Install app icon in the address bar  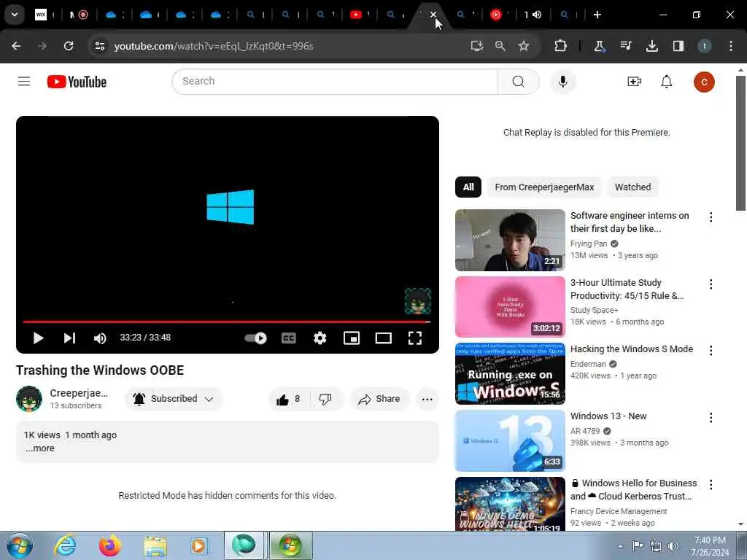click(x=477, y=46)
